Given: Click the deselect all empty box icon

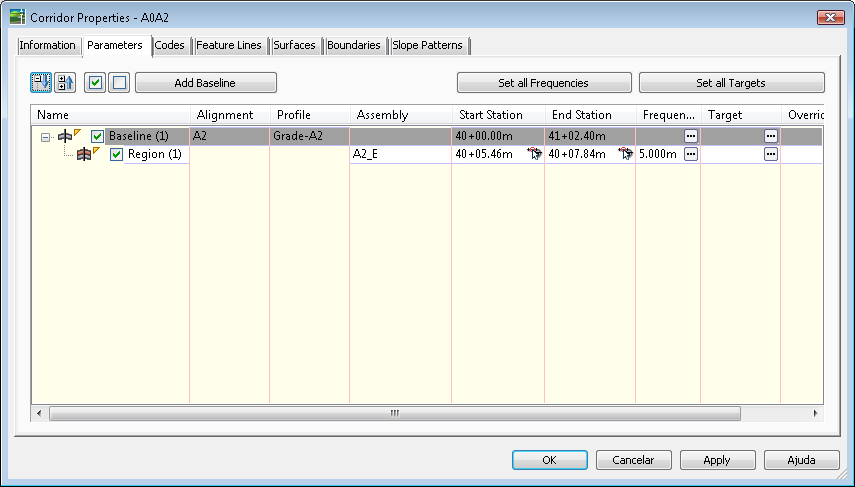Looking at the screenshot, I should [x=119, y=83].
